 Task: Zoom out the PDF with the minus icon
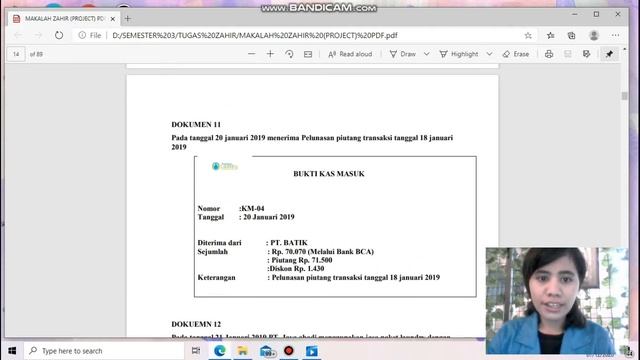(251, 54)
